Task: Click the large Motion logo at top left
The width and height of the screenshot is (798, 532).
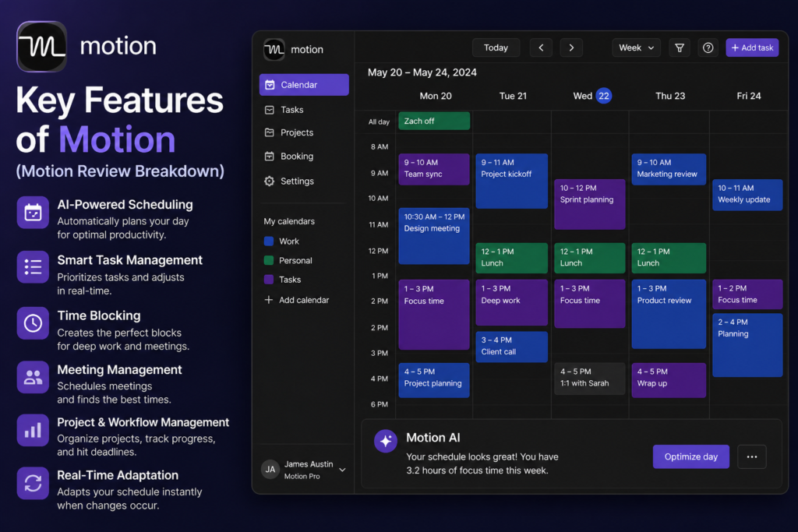Action: click(x=42, y=46)
